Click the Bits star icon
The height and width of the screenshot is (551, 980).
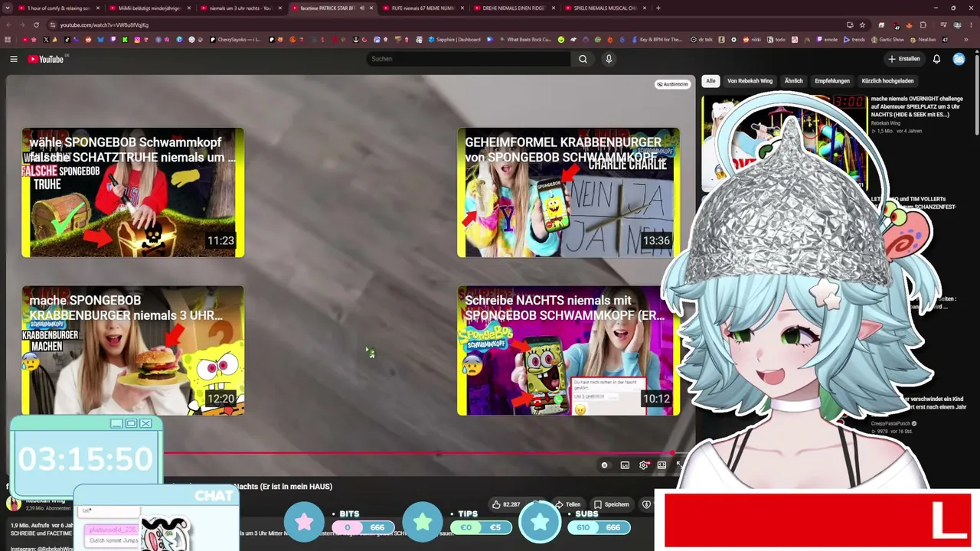tap(304, 522)
